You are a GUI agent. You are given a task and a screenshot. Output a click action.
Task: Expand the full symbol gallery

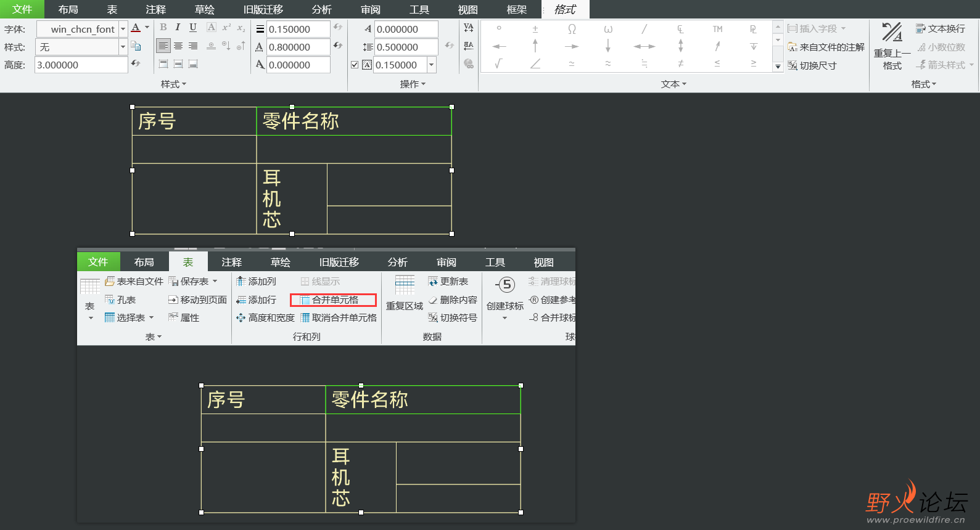coord(778,65)
